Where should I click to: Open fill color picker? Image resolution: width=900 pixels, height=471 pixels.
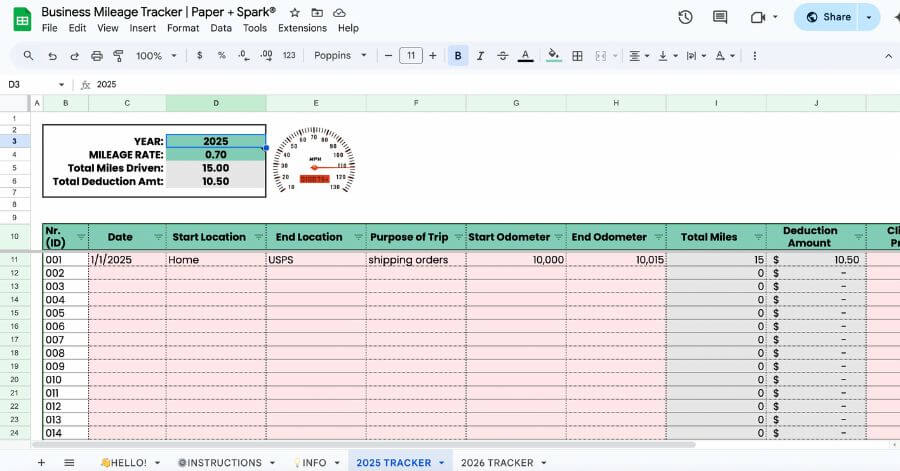point(554,56)
